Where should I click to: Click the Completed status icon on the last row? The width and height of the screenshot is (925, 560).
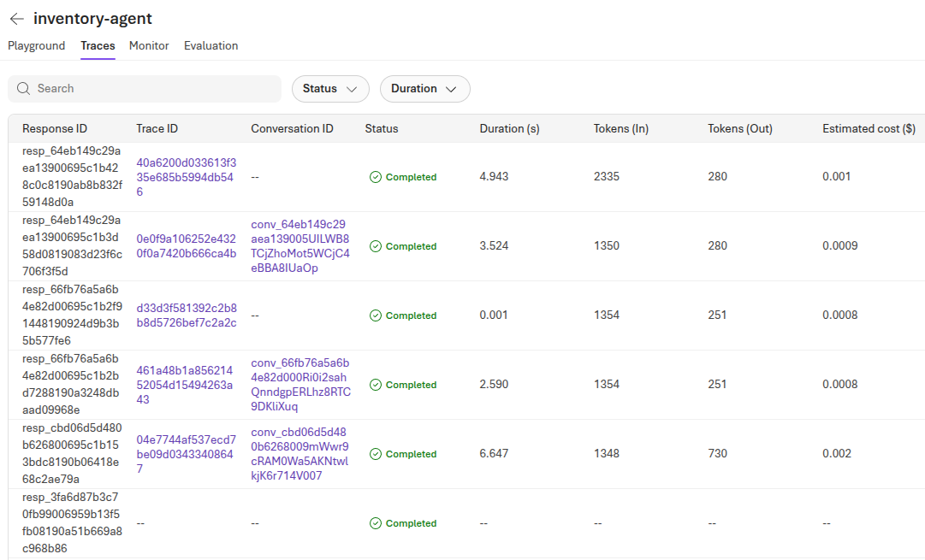pyautogui.click(x=375, y=522)
